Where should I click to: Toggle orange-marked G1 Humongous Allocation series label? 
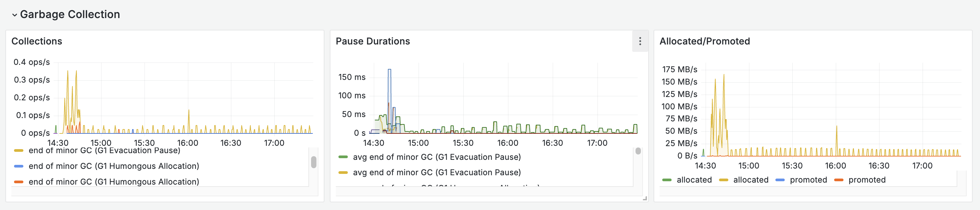pyautogui.click(x=114, y=182)
